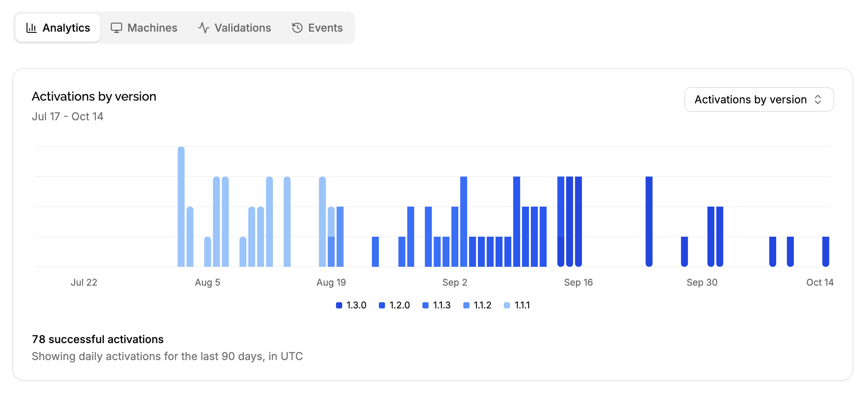
Task: Click the 1.1.1 legend color swatch
Action: pyautogui.click(x=507, y=305)
